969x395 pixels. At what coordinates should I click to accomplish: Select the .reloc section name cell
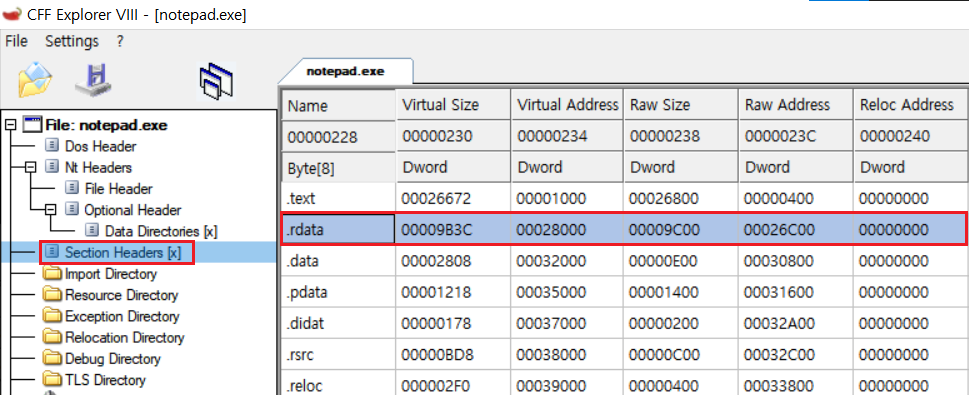tap(338, 384)
